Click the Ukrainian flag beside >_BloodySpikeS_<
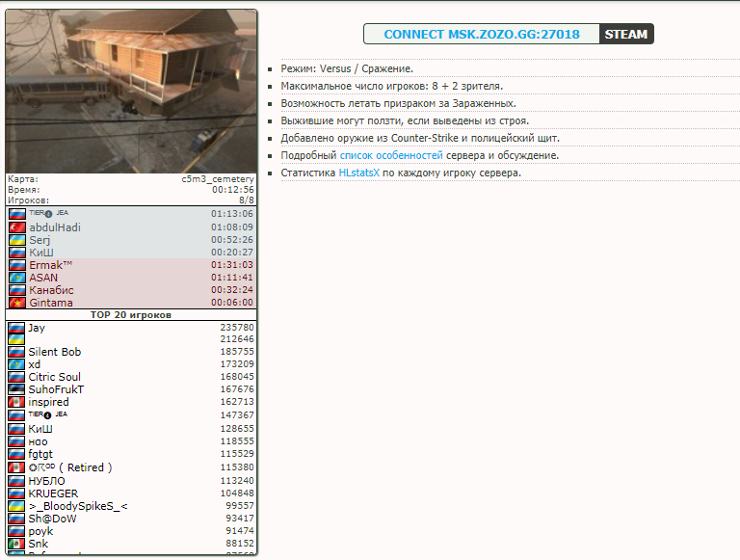The height and width of the screenshot is (560, 740). click(16, 506)
